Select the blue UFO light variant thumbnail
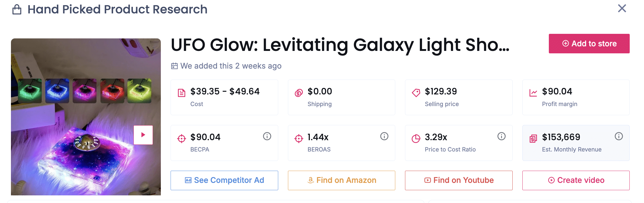 [57, 91]
